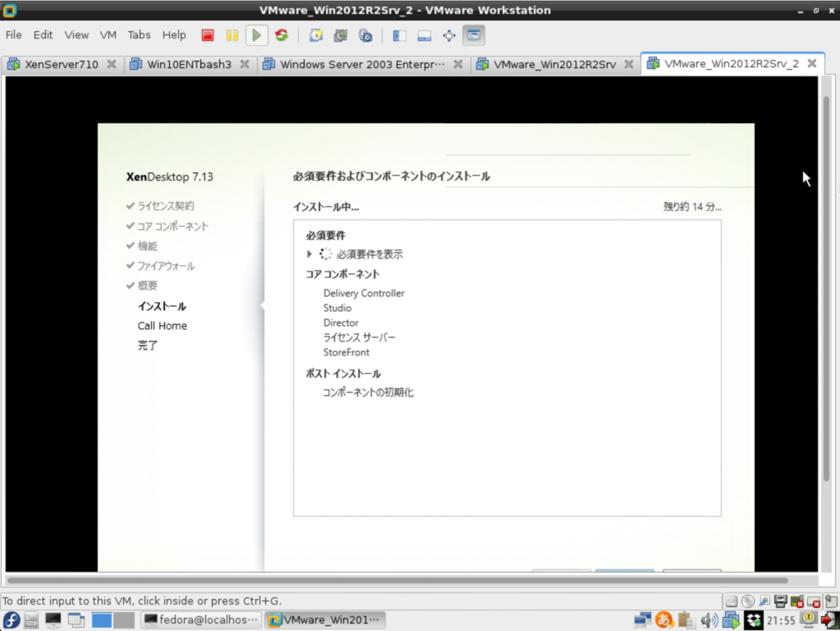This screenshot has width=840, height=631.
Task: Power off VM with red stop icon
Action: pyautogui.click(x=208, y=35)
